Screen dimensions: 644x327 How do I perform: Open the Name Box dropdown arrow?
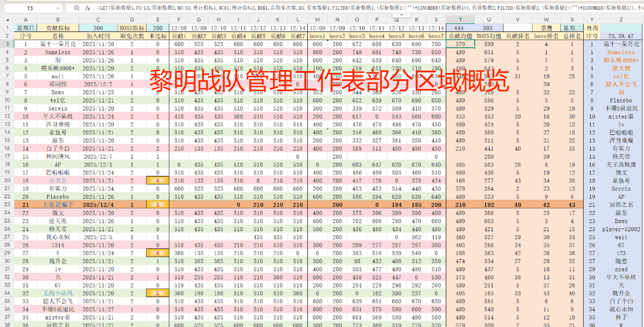click(58, 8)
